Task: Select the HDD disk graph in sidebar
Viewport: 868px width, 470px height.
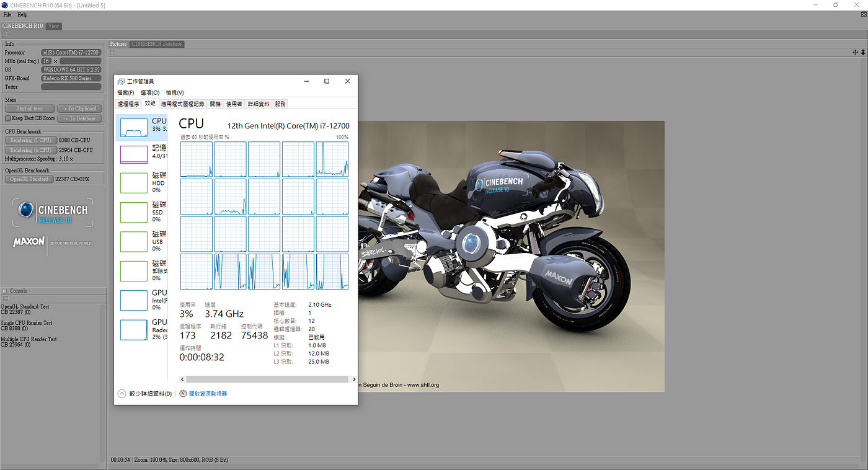Action: (x=134, y=183)
